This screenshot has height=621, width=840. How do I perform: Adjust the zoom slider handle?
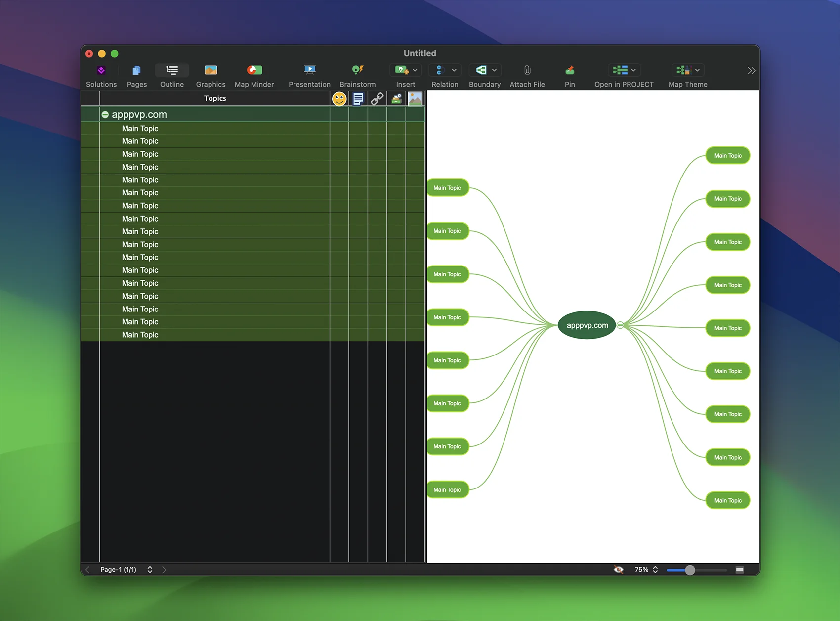pos(690,570)
